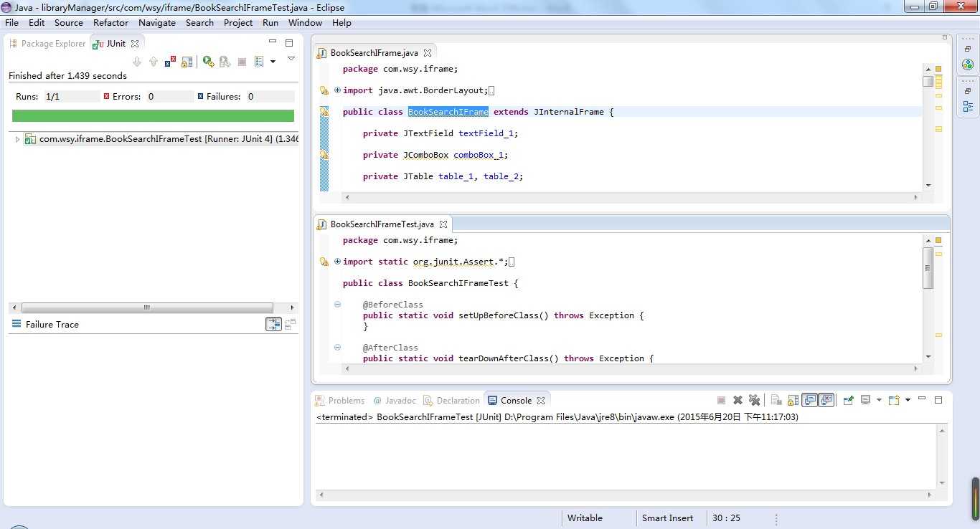Select Previous Failed Test arrow in JUnit
This screenshot has height=529, width=980.
point(153,62)
